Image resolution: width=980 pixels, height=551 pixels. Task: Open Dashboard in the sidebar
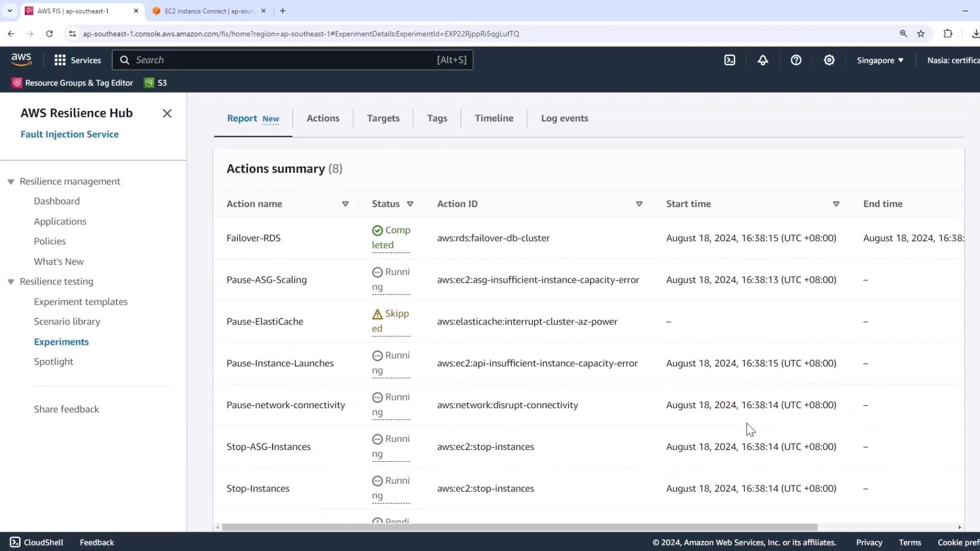[x=57, y=201]
